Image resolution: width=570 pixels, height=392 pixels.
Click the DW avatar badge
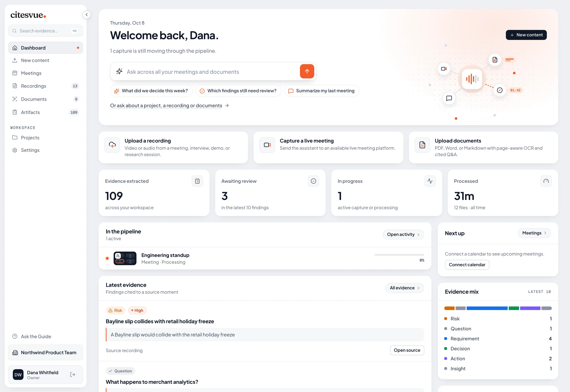coord(18,375)
